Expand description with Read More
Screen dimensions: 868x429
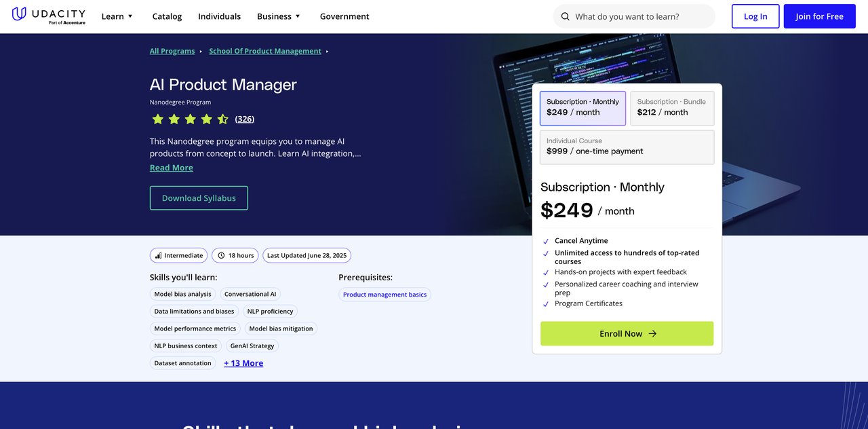pos(172,168)
